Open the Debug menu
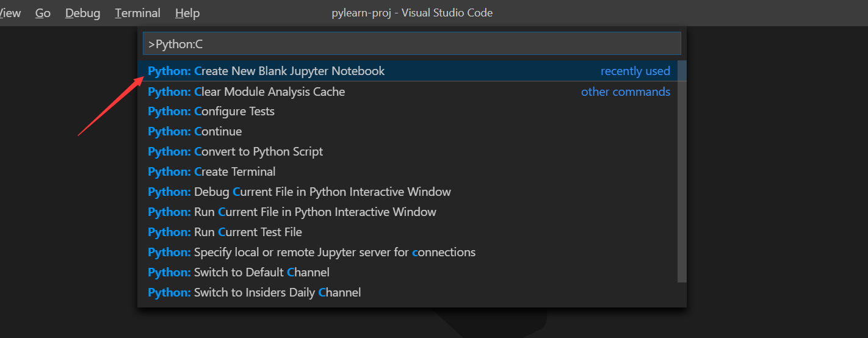Screen dimensions: 868x338 (x=82, y=13)
